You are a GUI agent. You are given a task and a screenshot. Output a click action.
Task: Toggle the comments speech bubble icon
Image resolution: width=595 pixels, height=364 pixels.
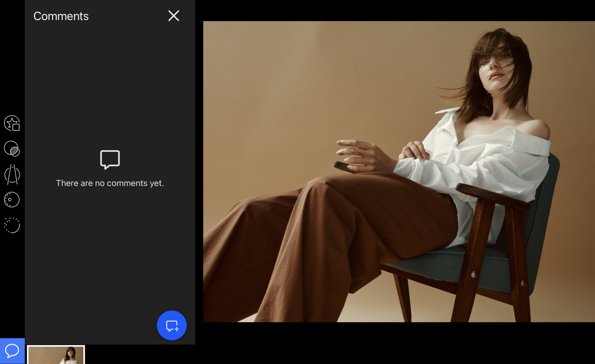click(x=12, y=351)
